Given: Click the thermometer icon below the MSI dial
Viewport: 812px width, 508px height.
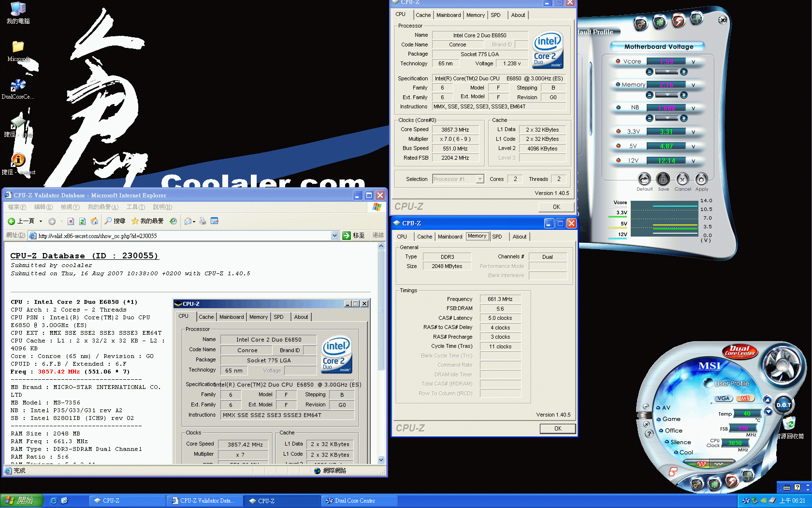Looking at the screenshot, I should click(697, 484).
